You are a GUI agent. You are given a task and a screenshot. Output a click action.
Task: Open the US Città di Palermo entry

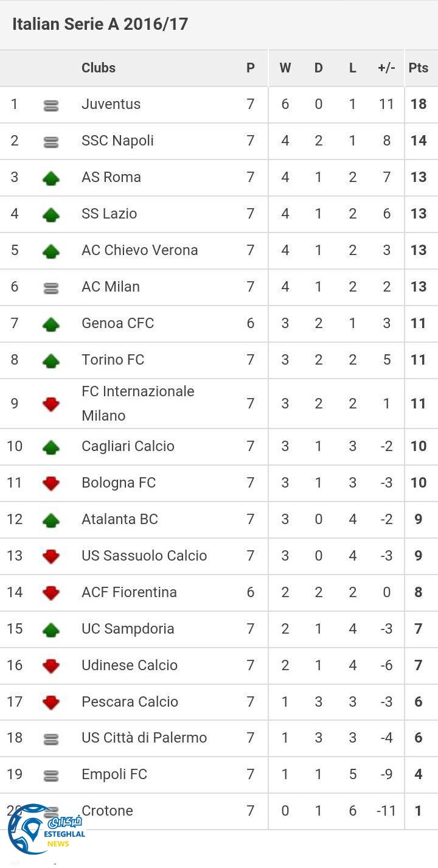(144, 738)
